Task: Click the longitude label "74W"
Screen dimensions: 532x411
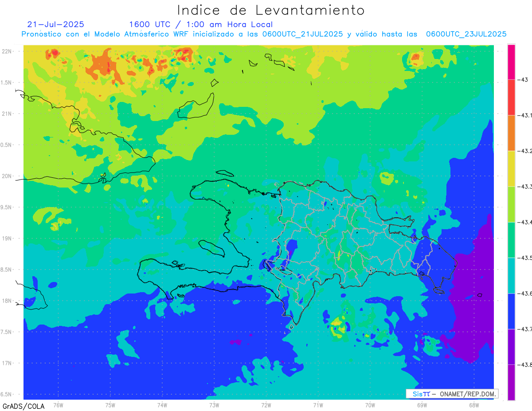Action: point(162,405)
